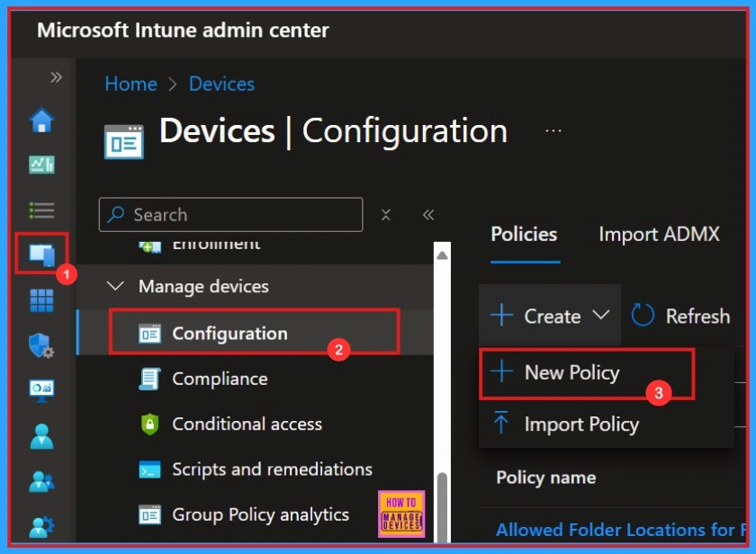Viewport: 756px width, 554px height.
Task: Click the Refresh button
Action: pos(680,316)
